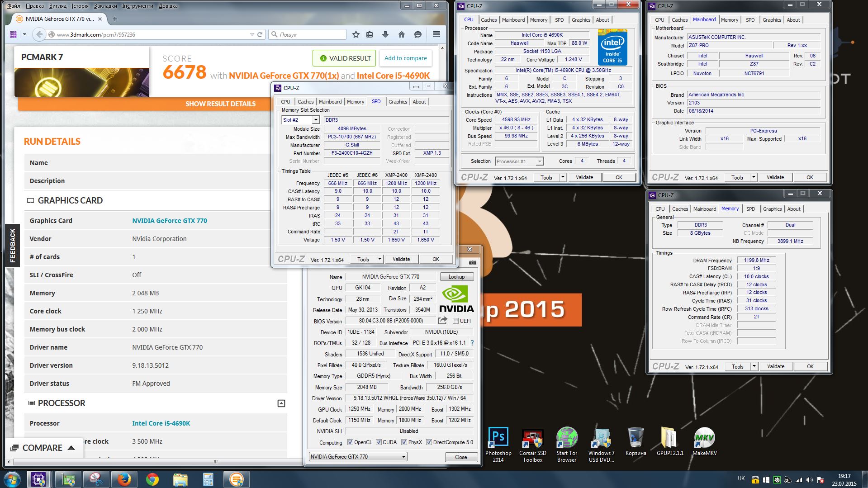Open the Firefox hamburger menu

pyautogui.click(x=436, y=34)
